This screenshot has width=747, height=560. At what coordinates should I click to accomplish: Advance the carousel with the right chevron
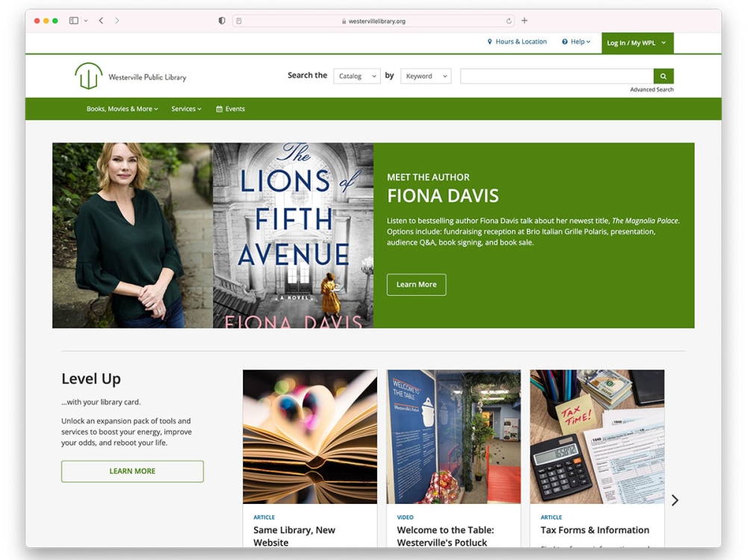tap(675, 500)
